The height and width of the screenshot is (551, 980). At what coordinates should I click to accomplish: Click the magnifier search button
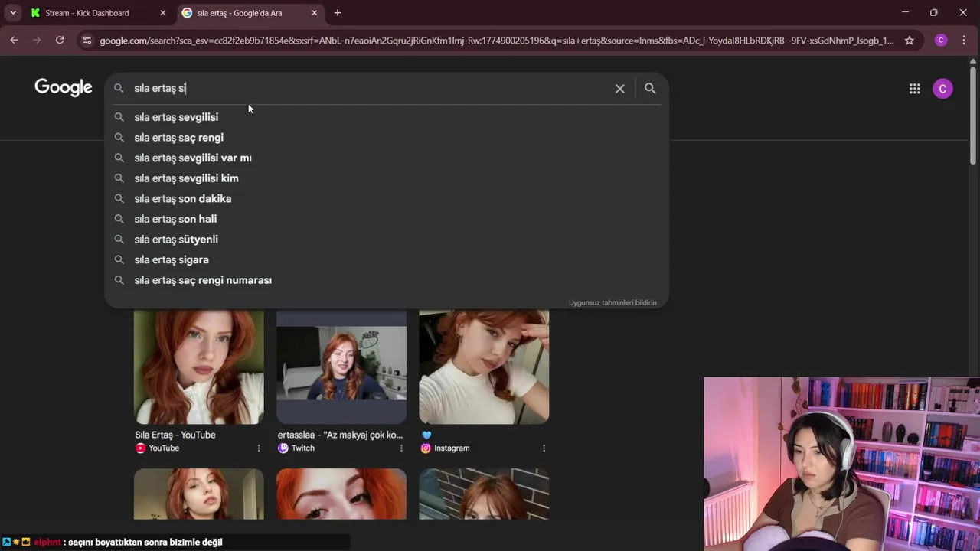650,89
